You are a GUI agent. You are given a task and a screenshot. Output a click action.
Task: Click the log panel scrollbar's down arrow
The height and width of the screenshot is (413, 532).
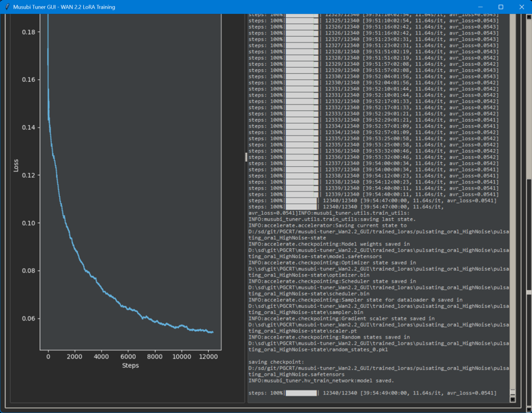pos(513,399)
